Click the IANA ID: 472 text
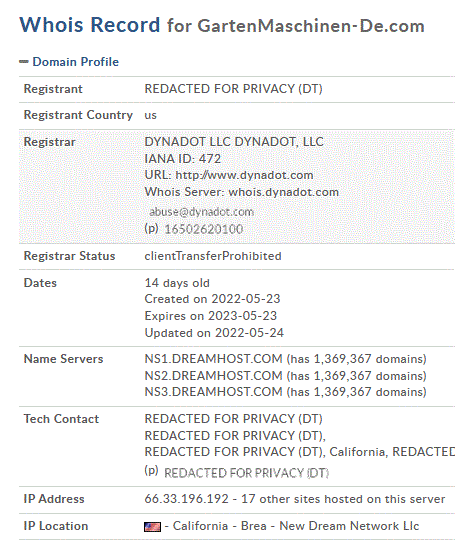Image resolution: width=455 pixels, height=541 pixels. point(182,159)
